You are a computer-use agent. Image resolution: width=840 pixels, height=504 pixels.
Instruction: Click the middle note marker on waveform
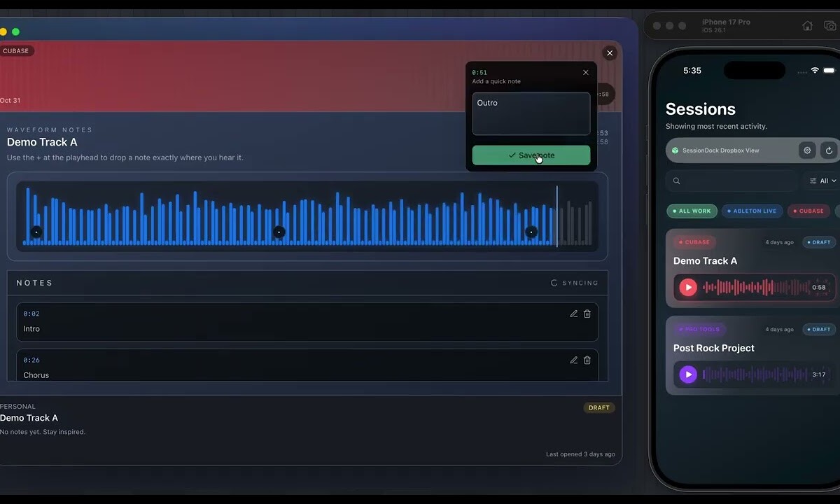[x=279, y=232]
